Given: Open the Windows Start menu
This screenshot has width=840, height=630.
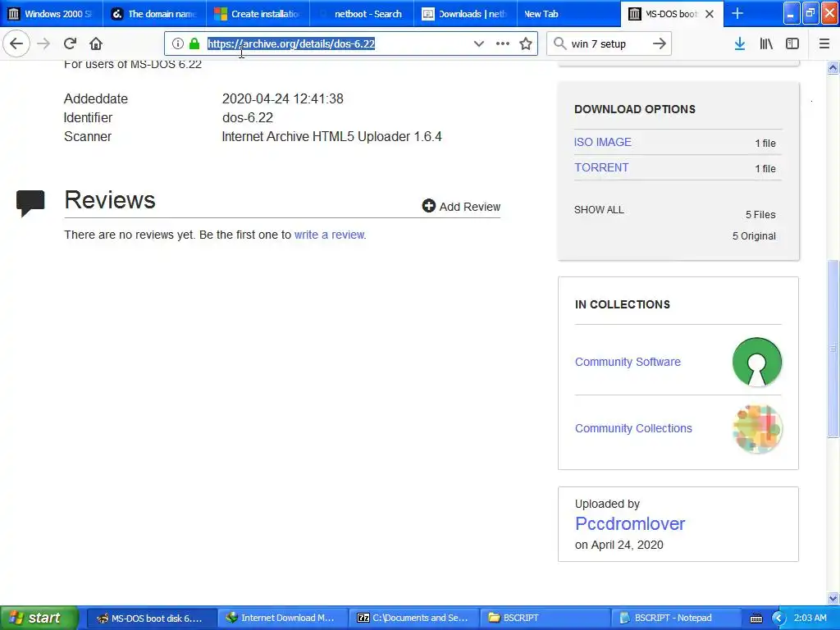Looking at the screenshot, I should [x=39, y=618].
